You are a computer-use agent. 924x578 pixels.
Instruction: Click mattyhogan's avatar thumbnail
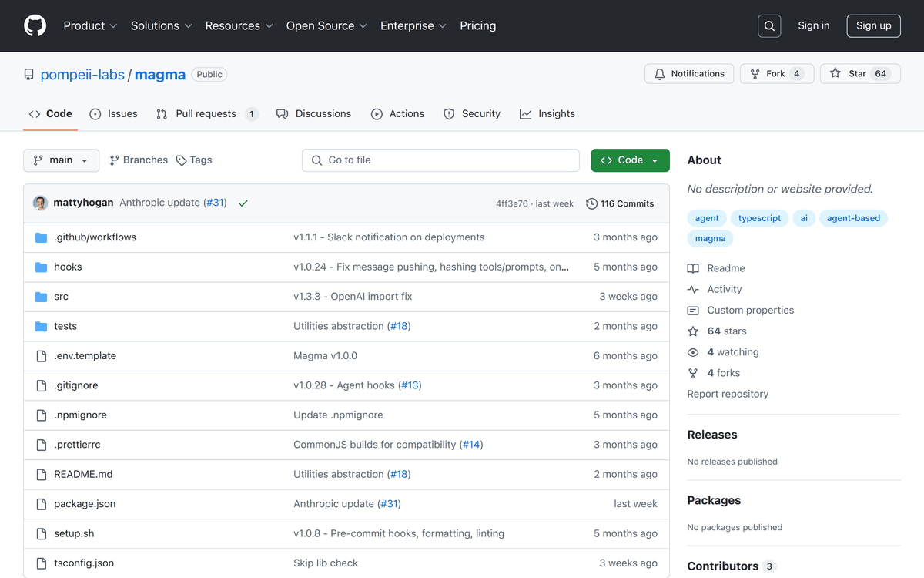(x=40, y=203)
